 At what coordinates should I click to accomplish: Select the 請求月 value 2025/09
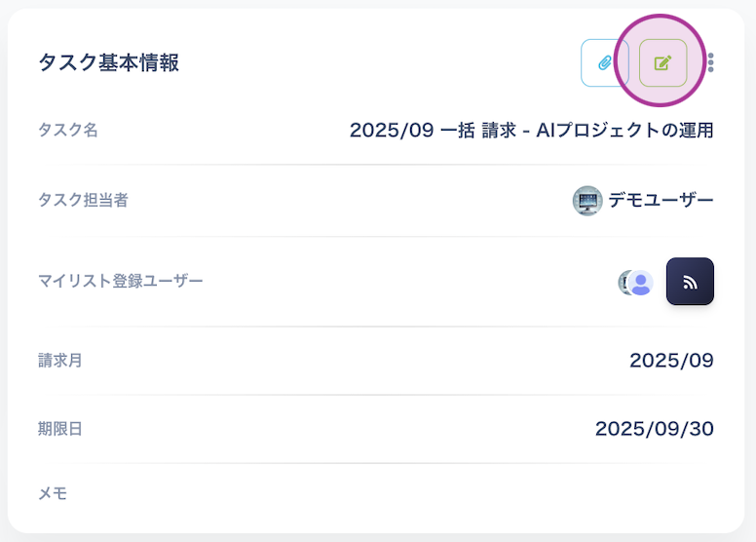(671, 361)
